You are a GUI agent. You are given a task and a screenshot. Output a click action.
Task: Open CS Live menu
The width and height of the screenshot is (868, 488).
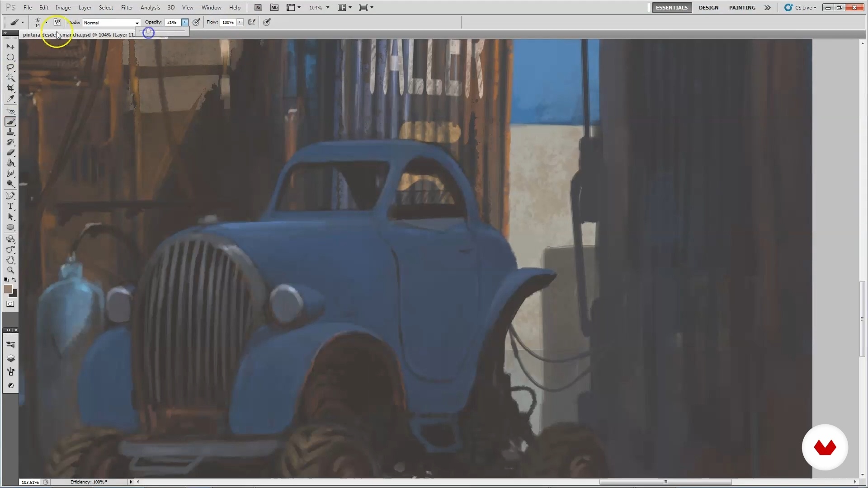coord(801,8)
